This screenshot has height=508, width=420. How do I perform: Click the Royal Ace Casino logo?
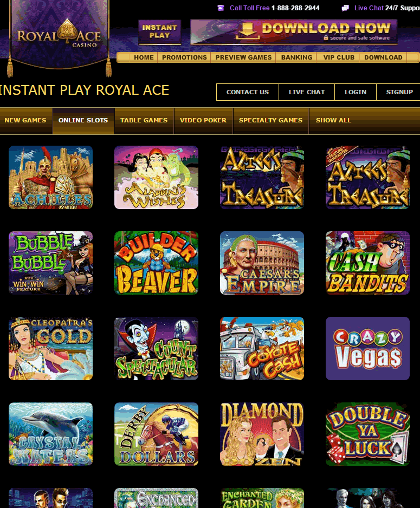59,35
